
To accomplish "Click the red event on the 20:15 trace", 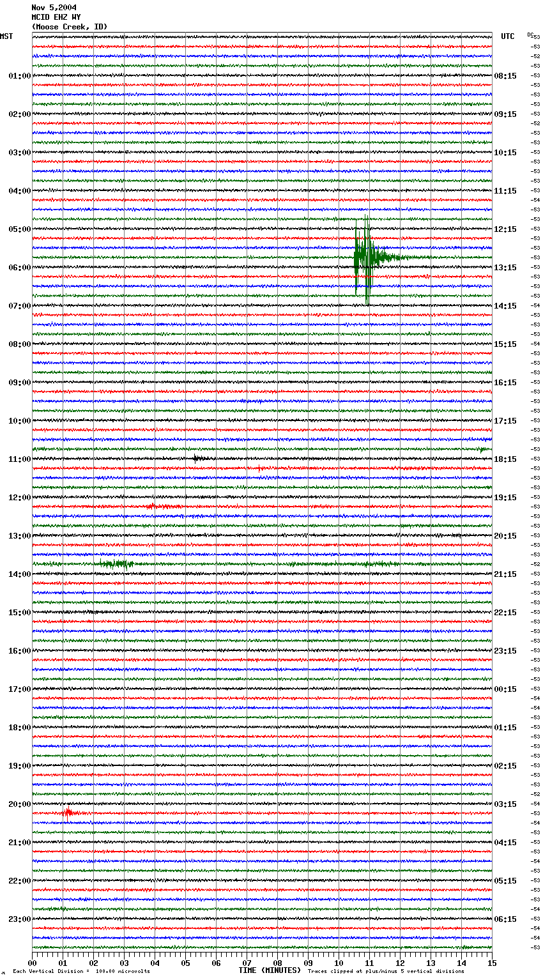I will (x=69, y=813).
